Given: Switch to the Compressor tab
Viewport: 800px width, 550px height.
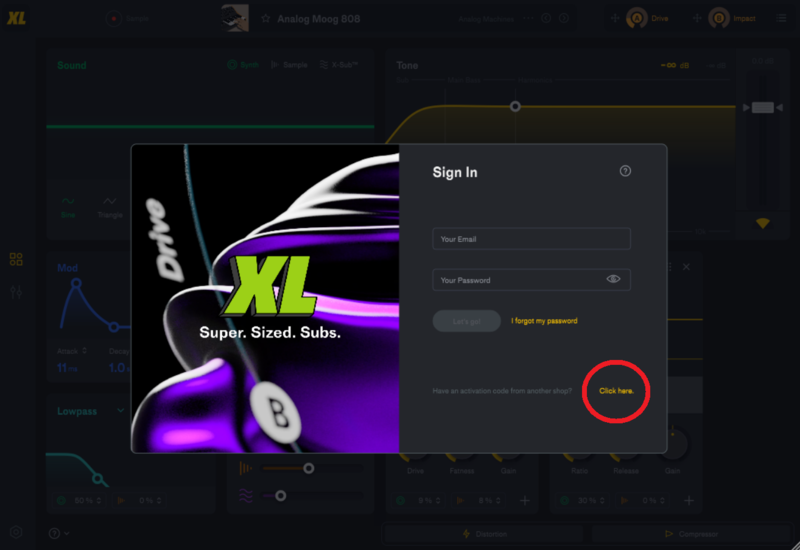Looking at the screenshot, I should click(x=691, y=534).
